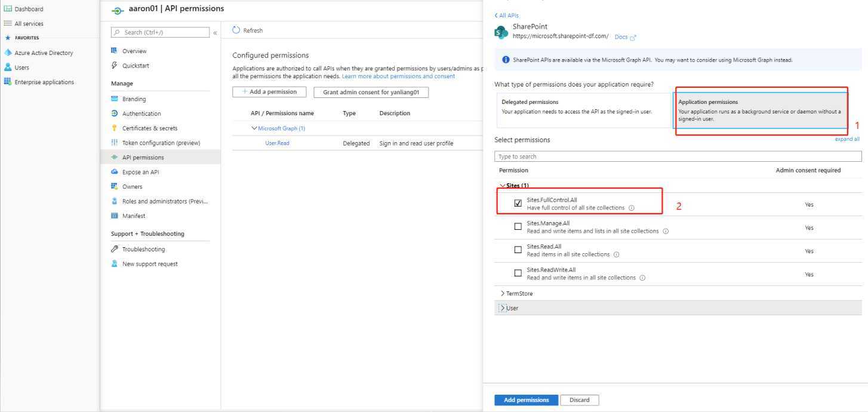Click the Overview icon in app menu
This screenshot has height=412, width=868.
pyautogui.click(x=115, y=51)
